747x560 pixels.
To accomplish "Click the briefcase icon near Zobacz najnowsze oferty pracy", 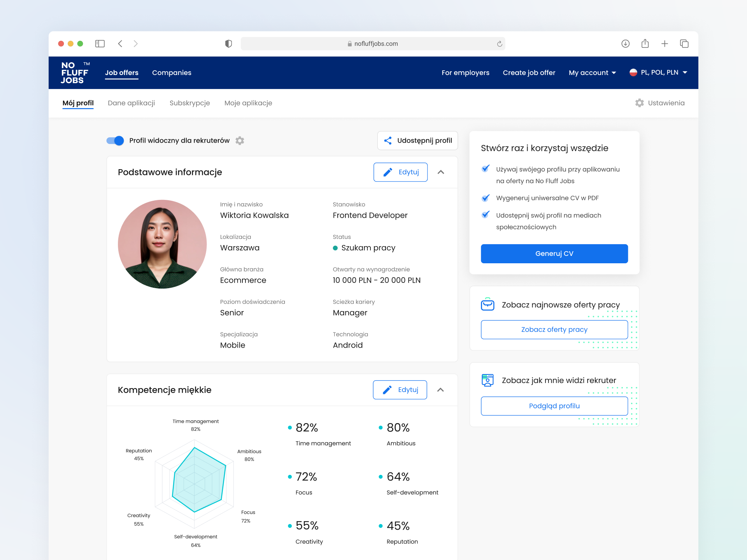I will point(487,304).
